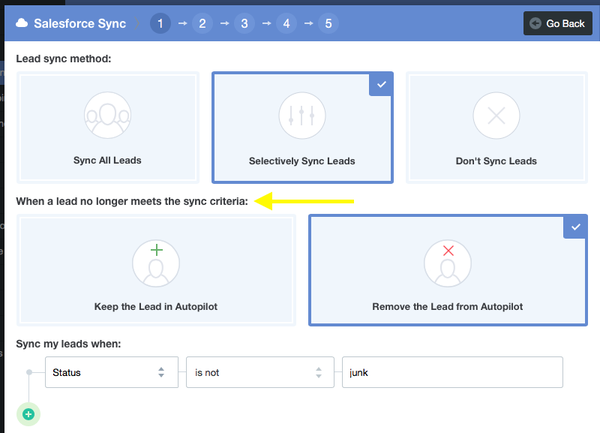Open the Status field dropdown
This screenshot has width=600, height=433.
tap(112, 372)
